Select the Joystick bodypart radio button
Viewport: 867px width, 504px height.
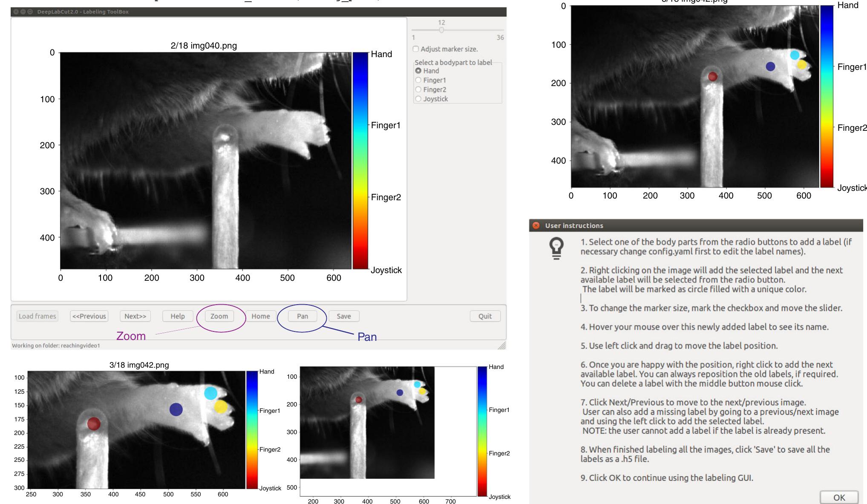(x=418, y=99)
